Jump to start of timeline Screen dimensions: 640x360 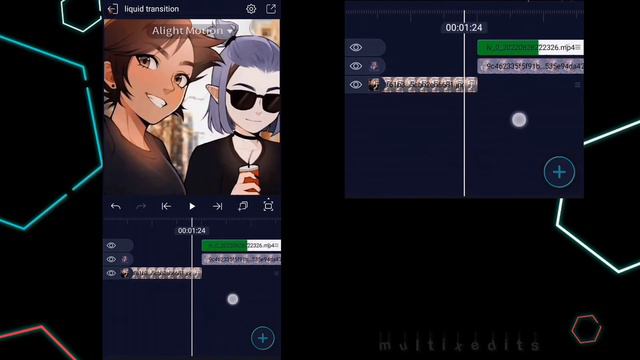coord(166,207)
